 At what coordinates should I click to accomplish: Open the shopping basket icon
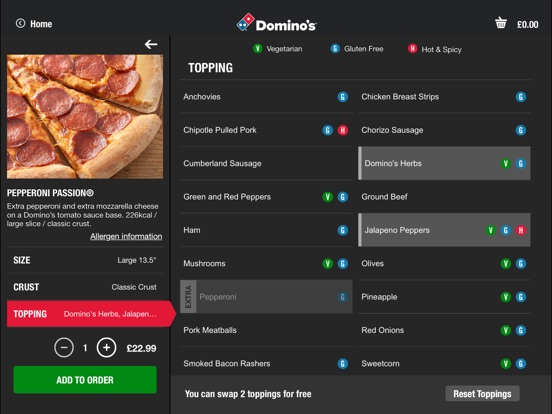click(x=501, y=23)
